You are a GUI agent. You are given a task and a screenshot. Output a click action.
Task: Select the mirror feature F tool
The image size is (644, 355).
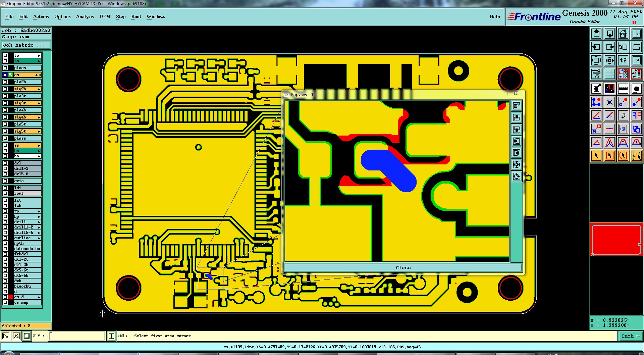[637, 115]
